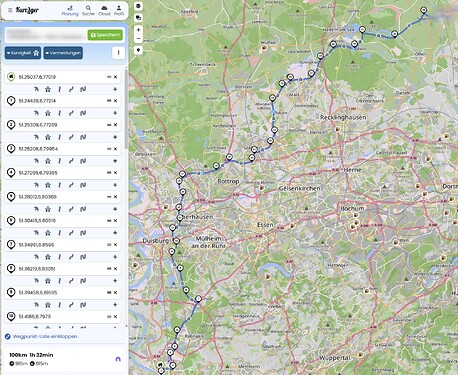Select extra curvy routing after start waypoint

(83, 89)
